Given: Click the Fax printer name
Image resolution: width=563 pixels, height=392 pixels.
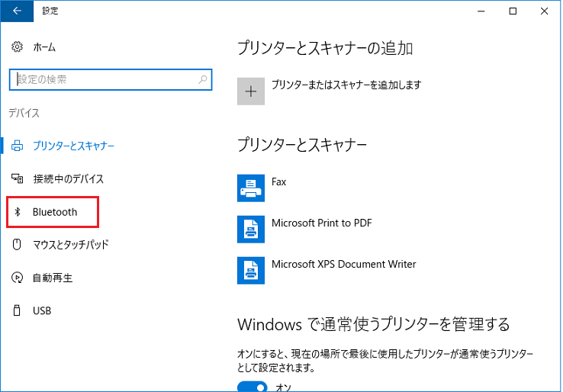Looking at the screenshot, I should [x=278, y=182].
